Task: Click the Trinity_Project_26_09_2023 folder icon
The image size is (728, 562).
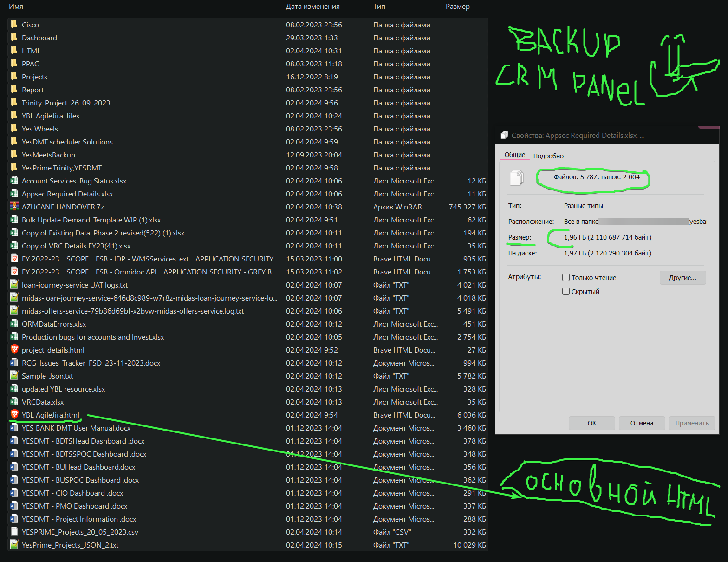Action: [x=14, y=102]
